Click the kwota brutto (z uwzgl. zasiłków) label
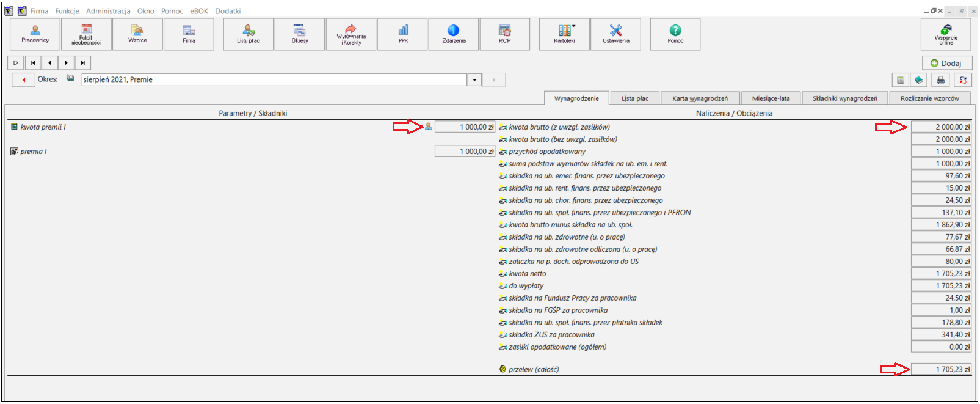980x404 pixels. tap(559, 127)
